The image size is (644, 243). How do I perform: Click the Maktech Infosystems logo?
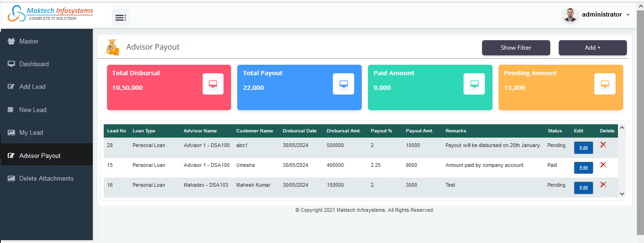(x=51, y=14)
